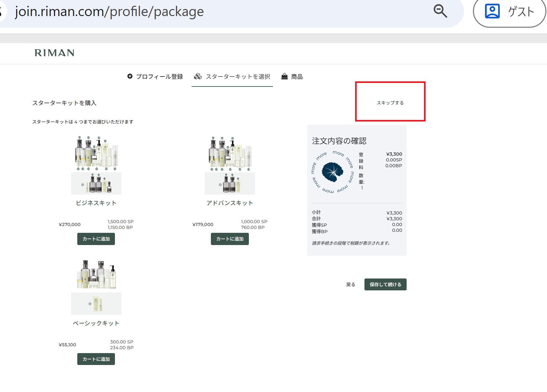Click the スターターキットは４つまで note
Screen dimensions: 547x392
83,122
